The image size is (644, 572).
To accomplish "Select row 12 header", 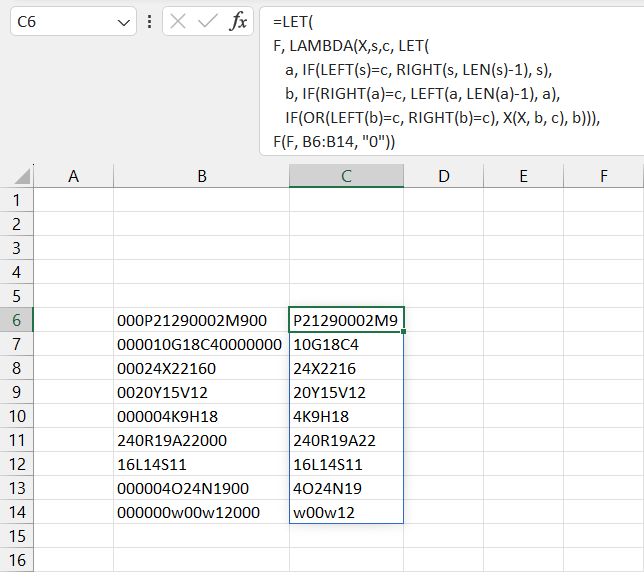I will click(x=16, y=464).
